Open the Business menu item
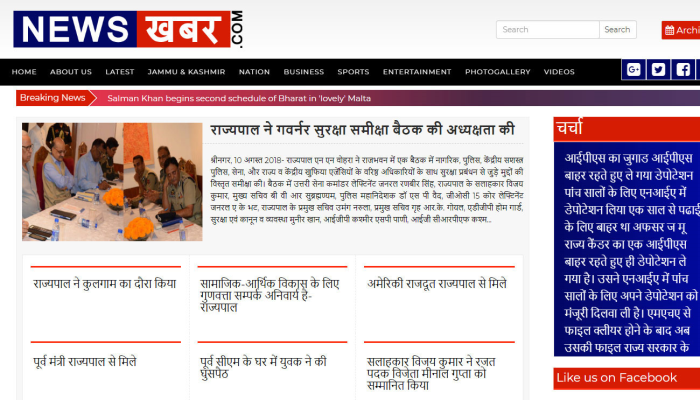The image size is (700, 400). click(303, 72)
